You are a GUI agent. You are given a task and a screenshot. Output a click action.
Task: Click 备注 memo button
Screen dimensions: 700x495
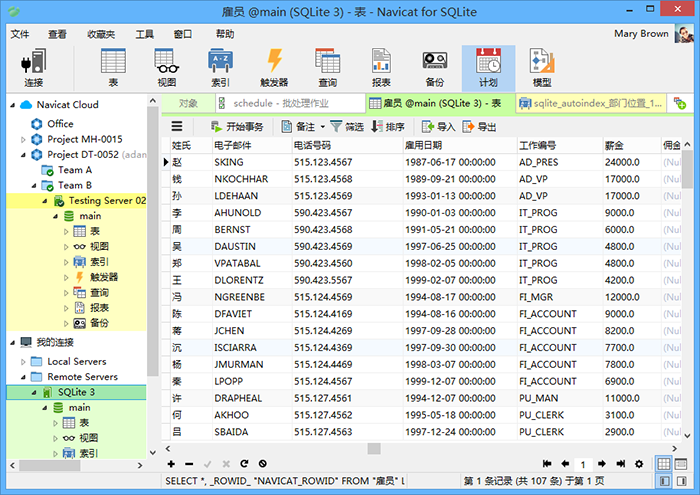pos(298,127)
